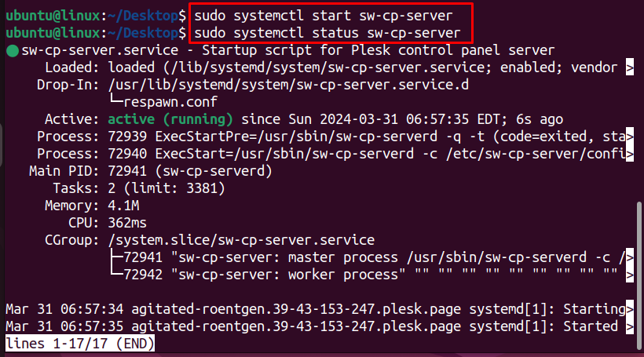Click the 'Mar 31 06:57:35' log timestamp
Screen dimensions: 644x357
[x=64, y=326]
